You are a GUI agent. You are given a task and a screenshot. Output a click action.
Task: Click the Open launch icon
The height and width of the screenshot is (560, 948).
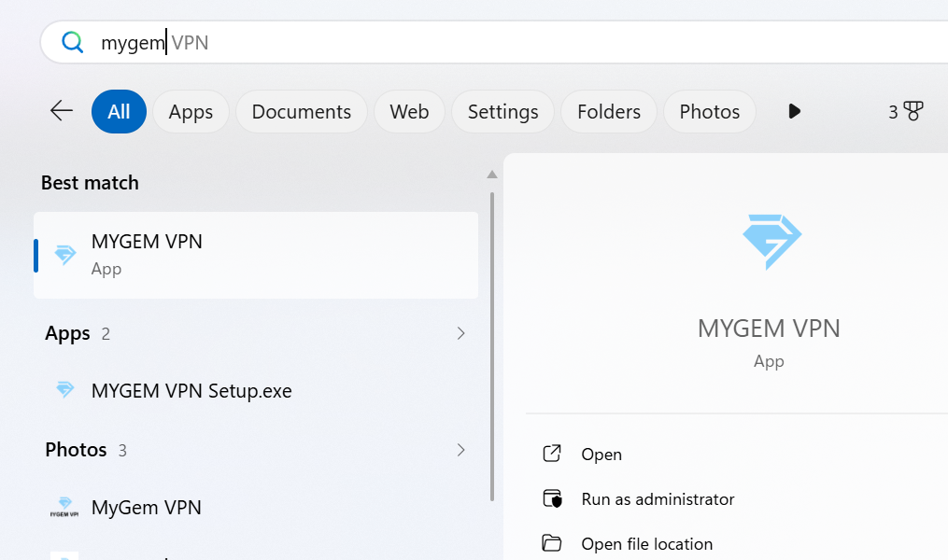[x=552, y=453]
